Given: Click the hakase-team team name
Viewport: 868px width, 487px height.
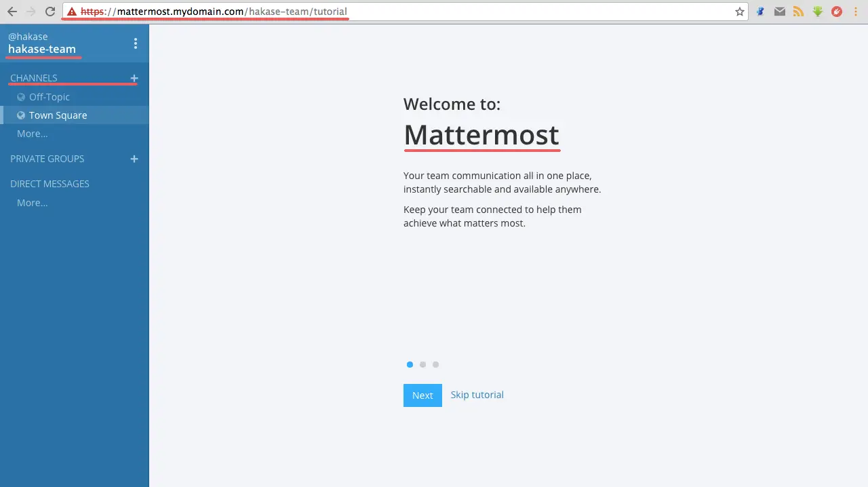Looking at the screenshot, I should coord(42,49).
